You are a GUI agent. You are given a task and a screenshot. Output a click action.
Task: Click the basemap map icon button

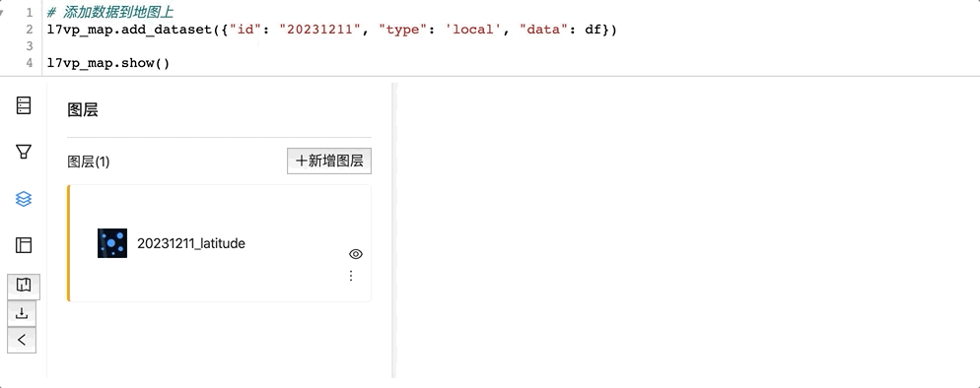(24, 286)
